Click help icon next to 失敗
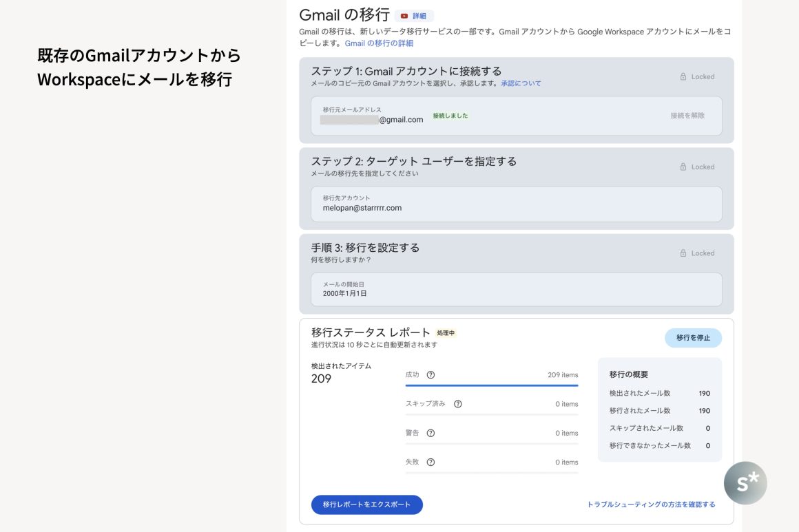 [430, 462]
